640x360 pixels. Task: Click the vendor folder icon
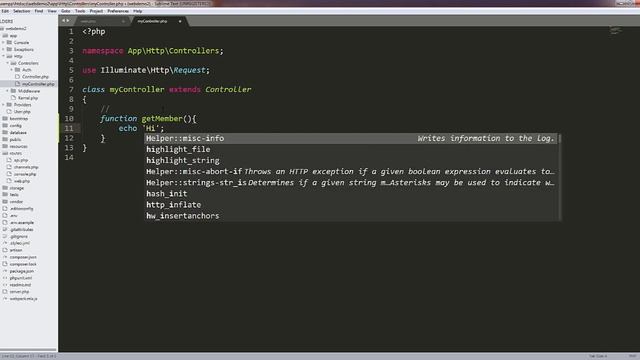pos(5,202)
